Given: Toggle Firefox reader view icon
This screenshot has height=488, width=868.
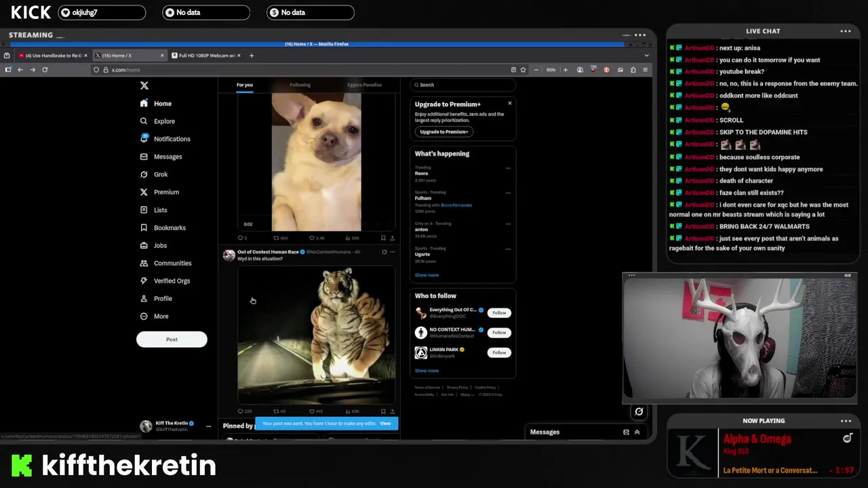Looking at the screenshot, I should click(513, 70).
